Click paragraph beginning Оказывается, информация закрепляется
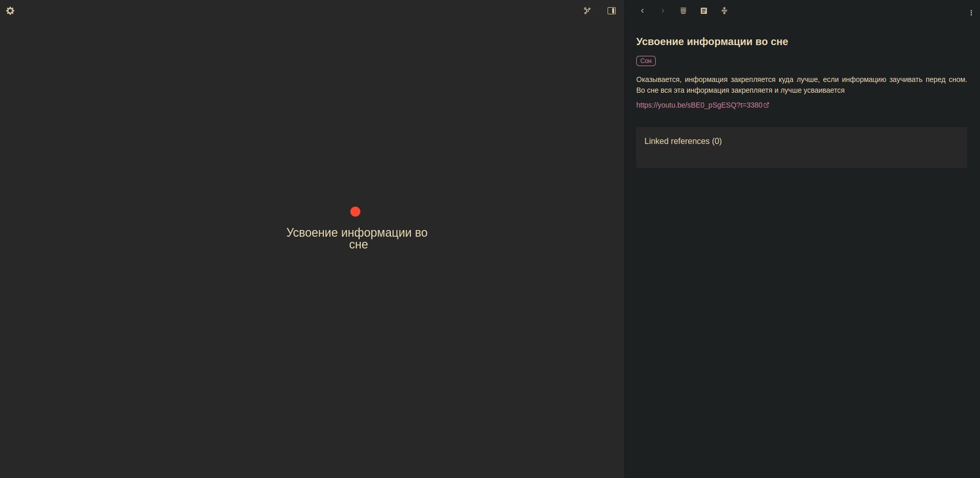This screenshot has height=478, width=980. click(802, 85)
